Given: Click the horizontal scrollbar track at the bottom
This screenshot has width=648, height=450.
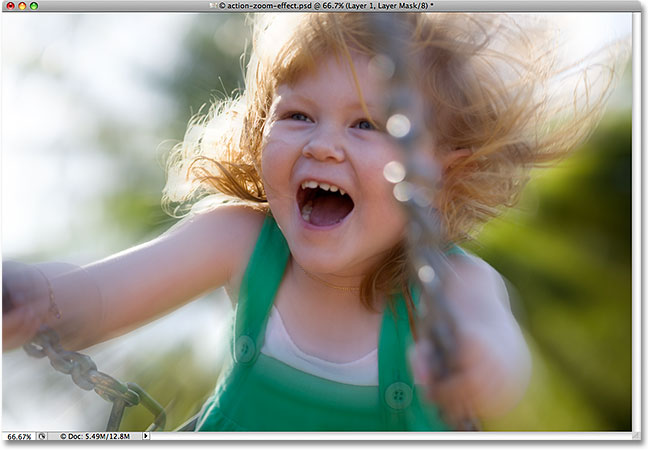Looking at the screenshot, I should (x=380, y=438).
